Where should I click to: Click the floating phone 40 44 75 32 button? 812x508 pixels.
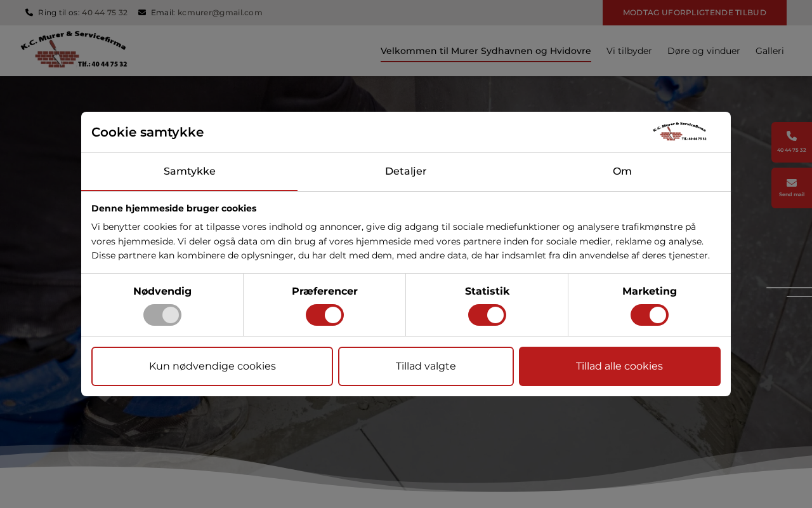pyautogui.click(x=792, y=142)
